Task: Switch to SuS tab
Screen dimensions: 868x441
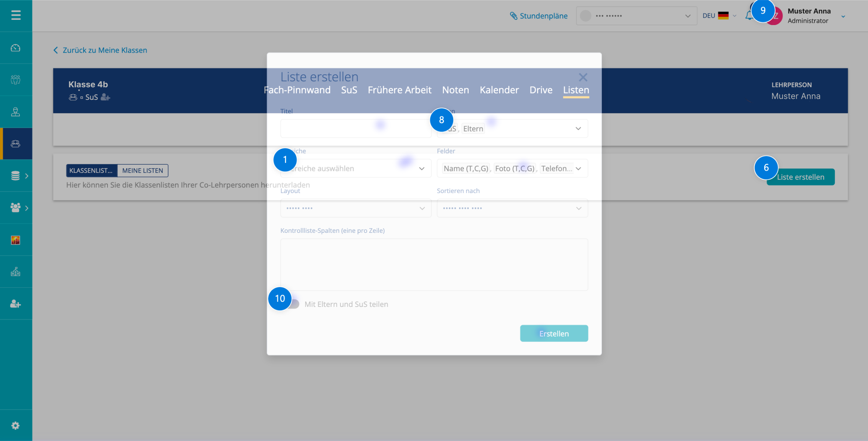Action: click(x=349, y=90)
